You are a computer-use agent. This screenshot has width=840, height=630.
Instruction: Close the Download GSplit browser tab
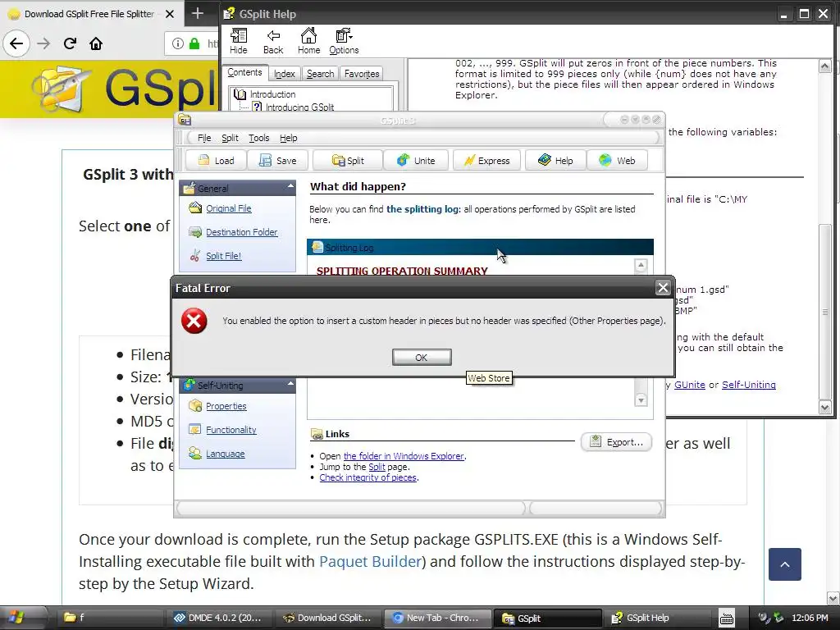tap(169, 14)
